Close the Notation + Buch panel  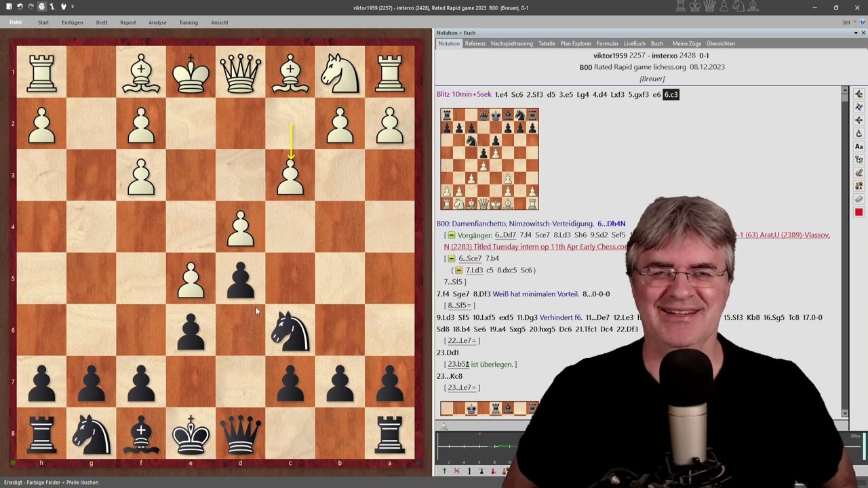[863, 33]
